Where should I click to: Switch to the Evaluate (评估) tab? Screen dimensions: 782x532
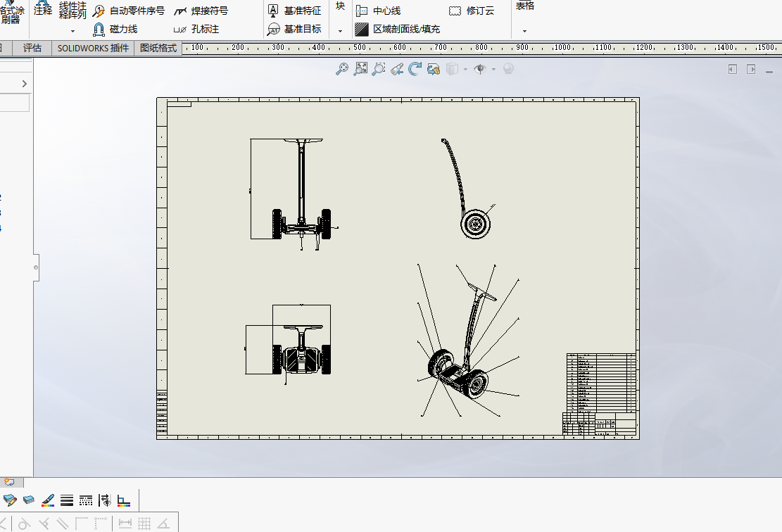[x=32, y=48]
